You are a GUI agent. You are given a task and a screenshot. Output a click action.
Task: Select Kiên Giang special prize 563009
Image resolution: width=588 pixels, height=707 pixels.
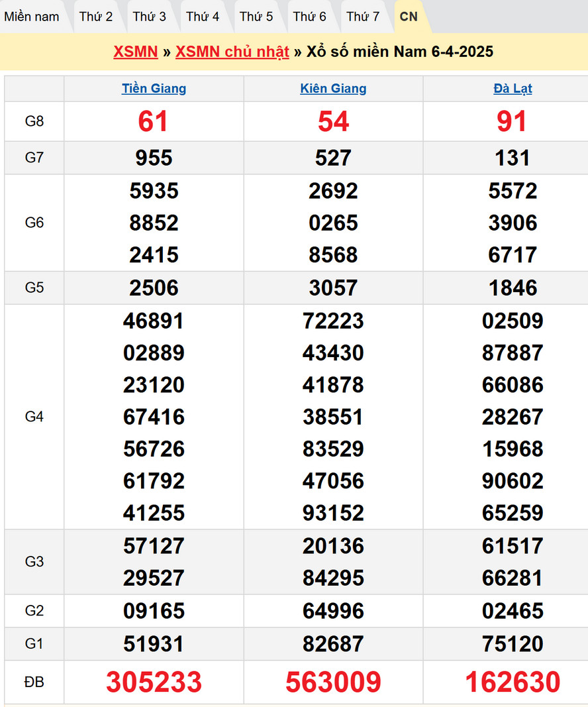333,682
